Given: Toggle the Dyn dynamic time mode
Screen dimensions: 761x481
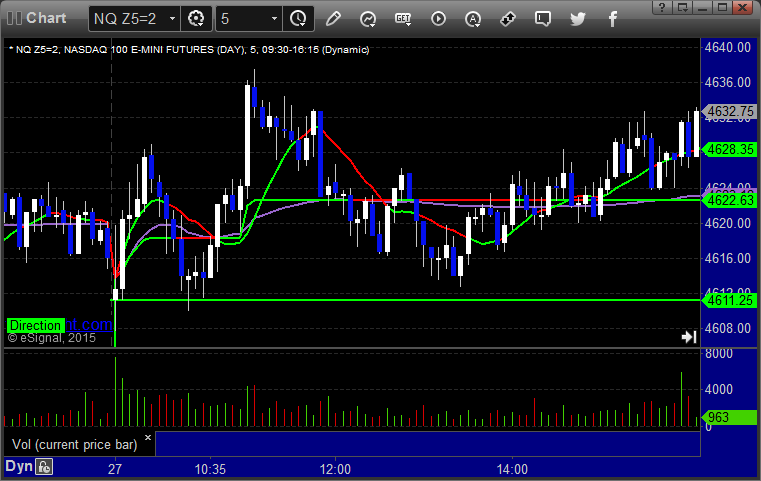Looking at the screenshot, I should (19, 466).
